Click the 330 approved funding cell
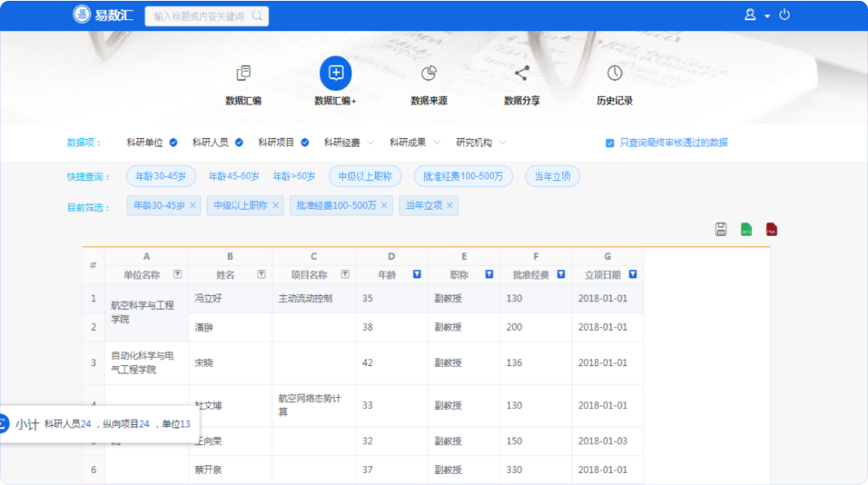 click(536, 470)
